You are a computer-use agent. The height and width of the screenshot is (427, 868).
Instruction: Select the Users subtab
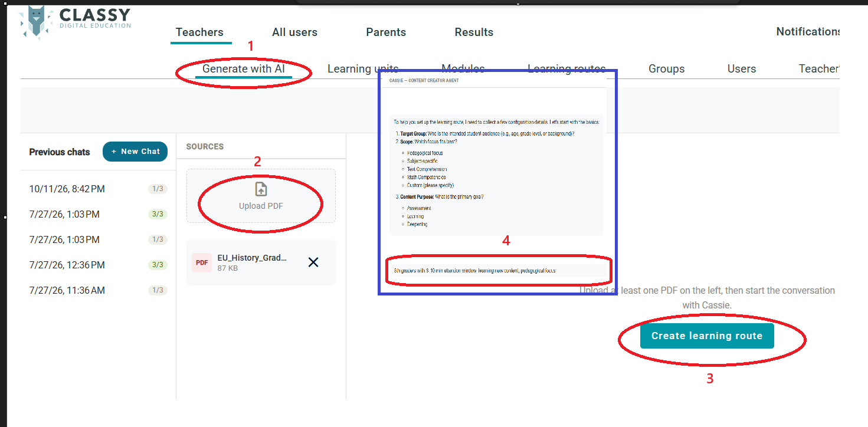742,69
